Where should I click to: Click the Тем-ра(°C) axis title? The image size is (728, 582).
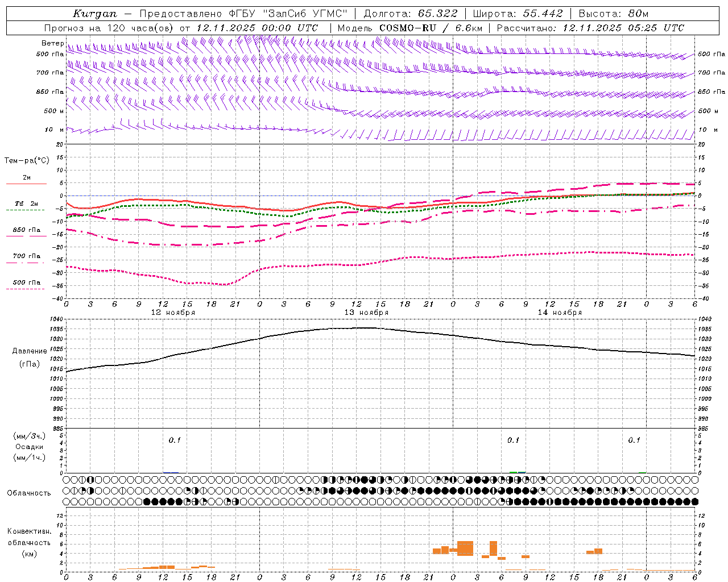[27, 161]
